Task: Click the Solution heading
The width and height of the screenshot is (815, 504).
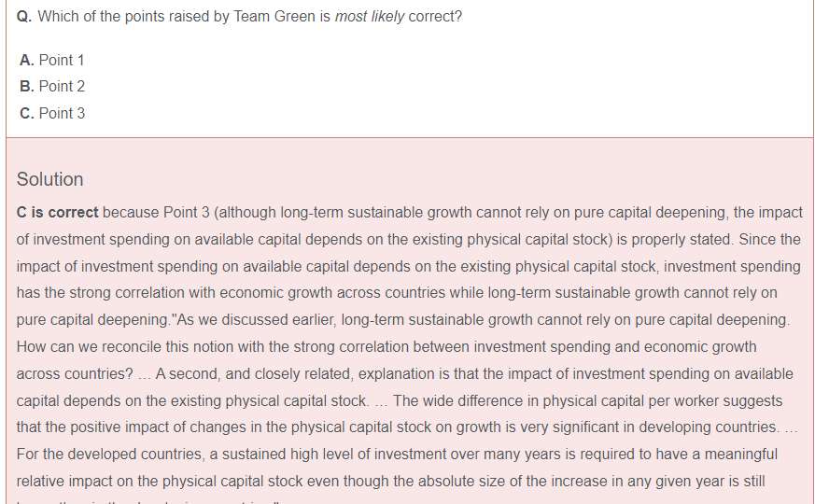Action: click(49, 179)
